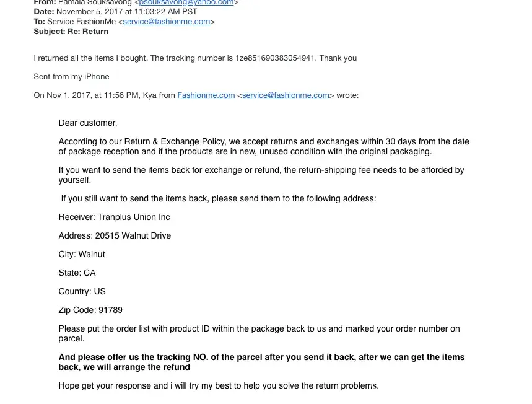Click the Sent from my iPhone line
This screenshot has width=532, height=404.
coord(71,77)
